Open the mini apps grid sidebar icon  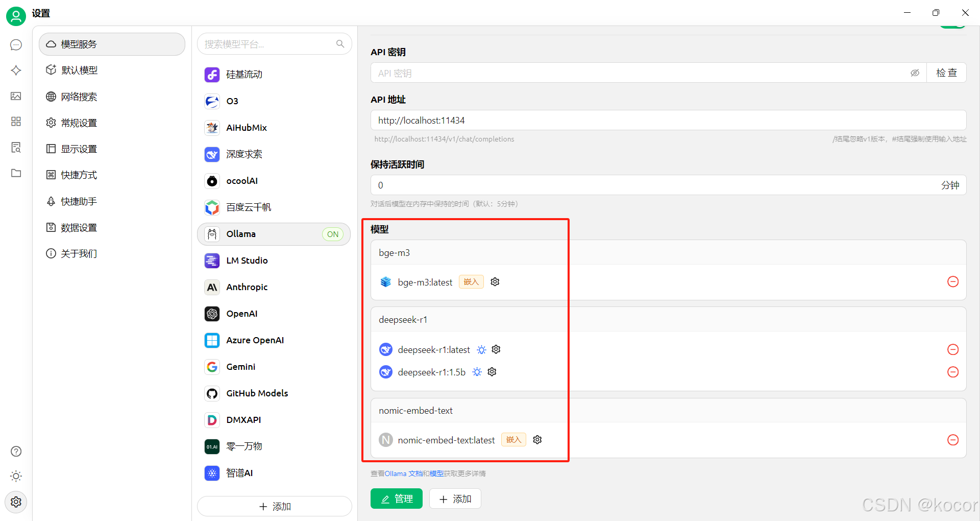point(16,121)
